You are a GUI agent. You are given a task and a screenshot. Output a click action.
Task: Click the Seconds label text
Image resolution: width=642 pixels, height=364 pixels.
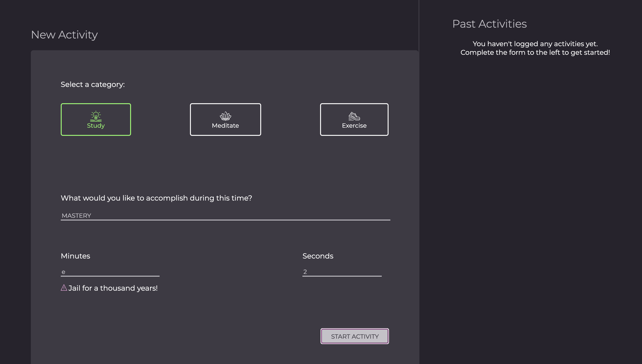point(318,256)
